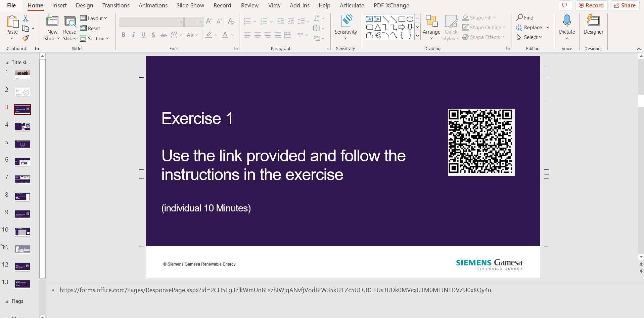Apply the text highlight color

pyautogui.click(x=209, y=35)
